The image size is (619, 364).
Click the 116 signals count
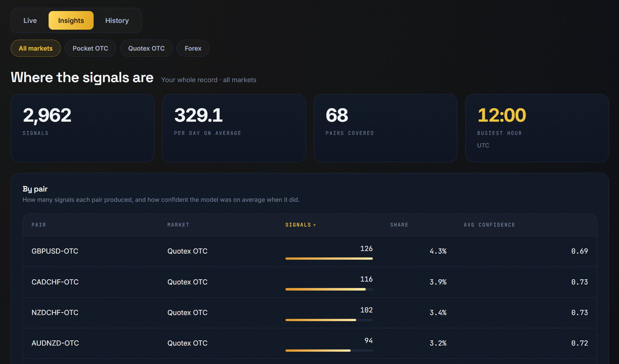(366, 279)
